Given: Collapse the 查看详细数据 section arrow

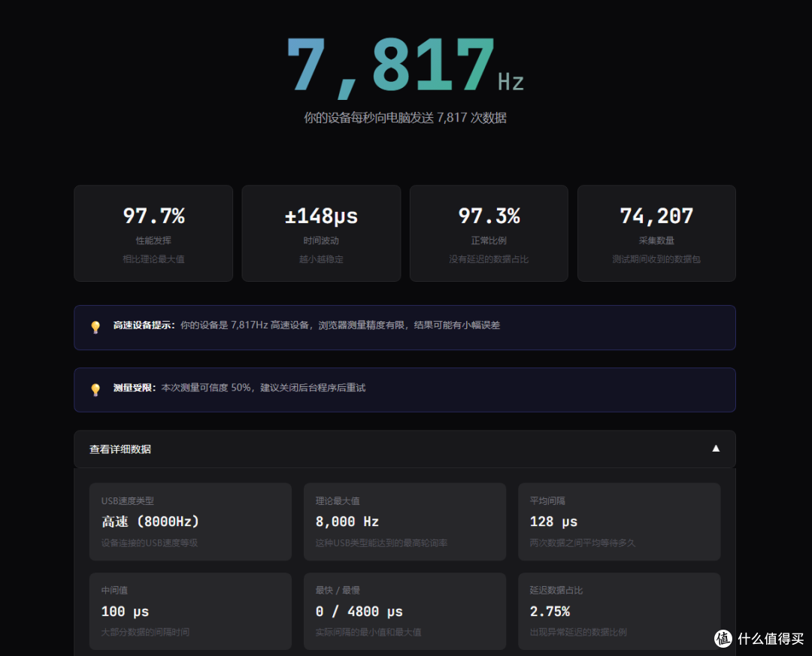Looking at the screenshot, I should [x=716, y=449].
